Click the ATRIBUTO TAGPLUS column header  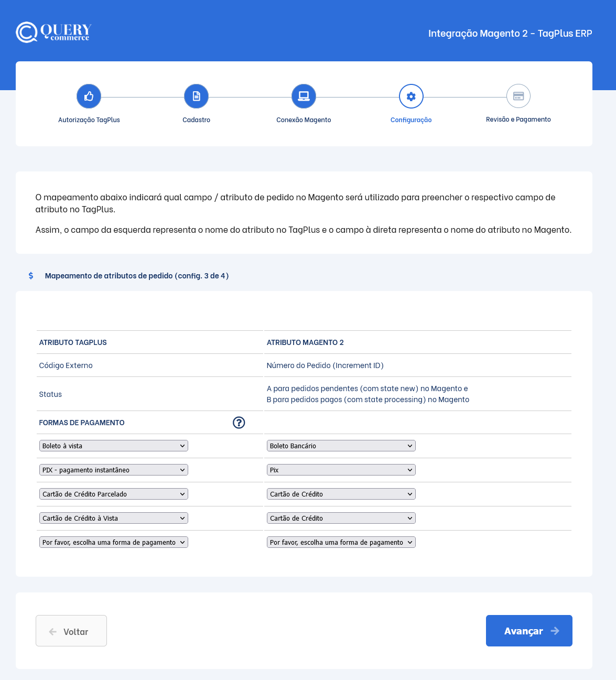coord(73,342)
